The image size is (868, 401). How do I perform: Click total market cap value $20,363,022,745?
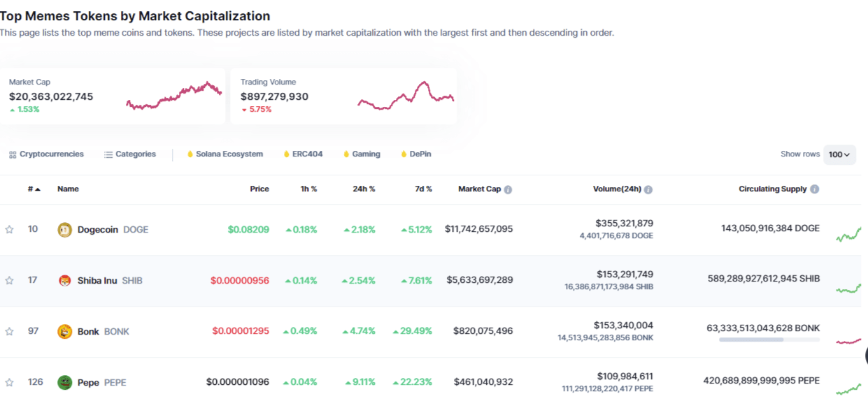pyautogui.click(x=51, y=97)
